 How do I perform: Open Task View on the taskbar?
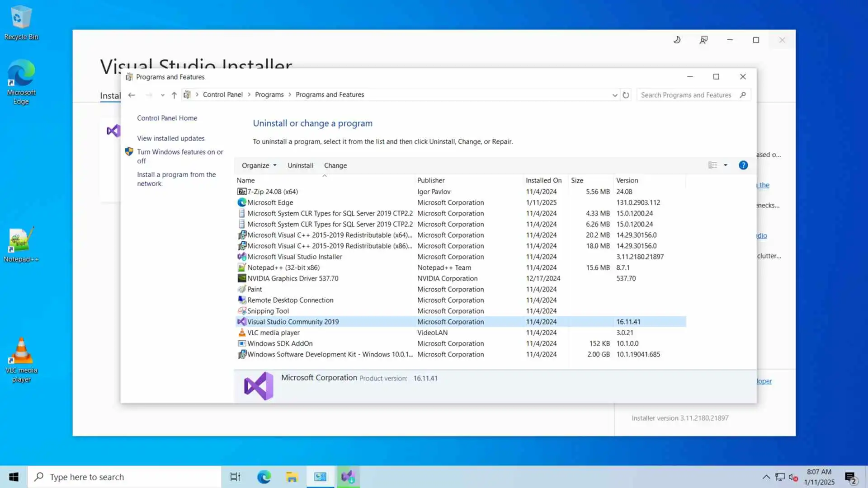pyautogui.click(x=235, y=477)
